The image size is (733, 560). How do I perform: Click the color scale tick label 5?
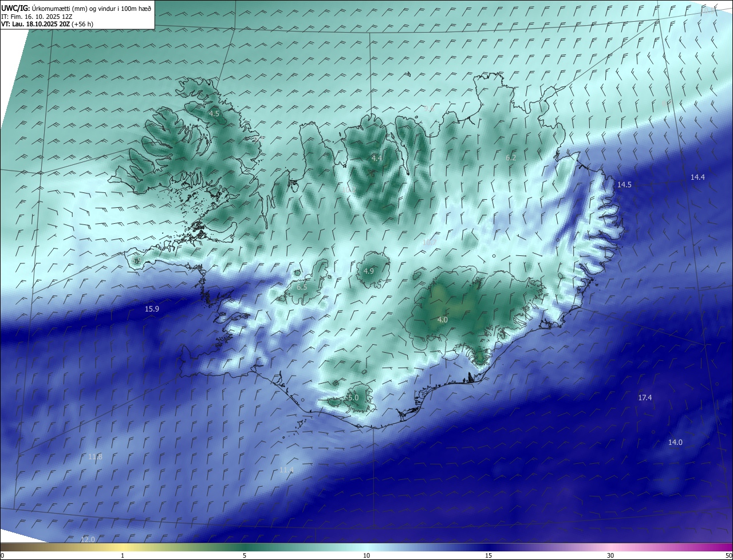tap(245, 555)
